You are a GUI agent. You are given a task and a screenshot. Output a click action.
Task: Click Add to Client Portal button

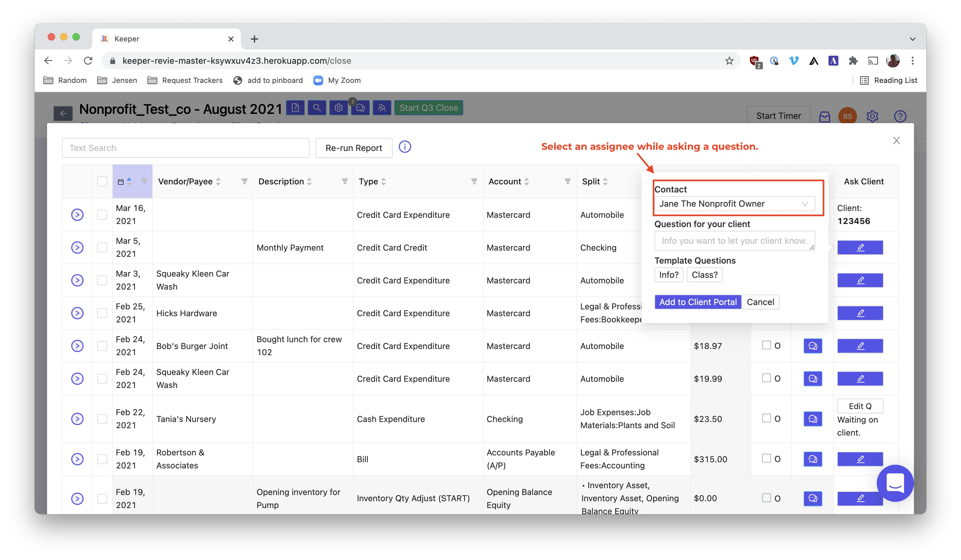coord(698,302)
